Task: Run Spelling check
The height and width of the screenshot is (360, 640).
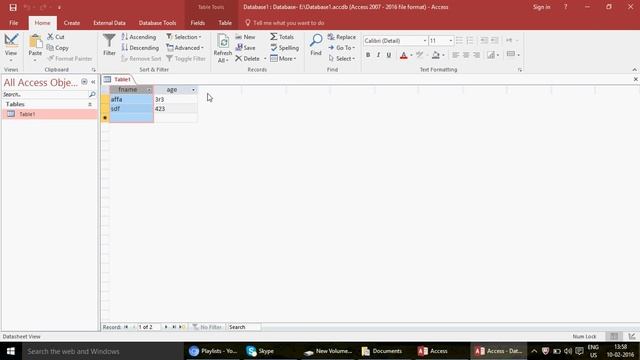Action: (x=284, y=48)
